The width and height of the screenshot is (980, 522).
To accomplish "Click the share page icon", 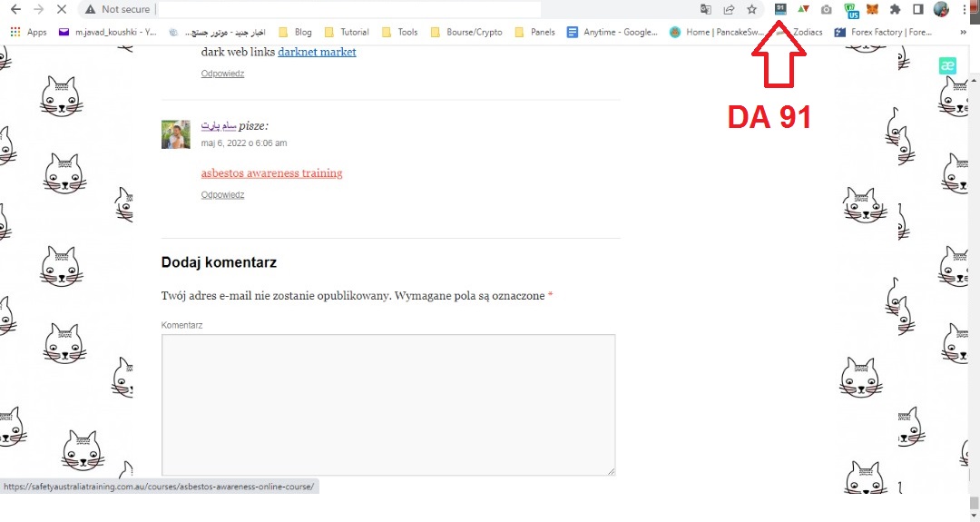I will pos(729,9).
